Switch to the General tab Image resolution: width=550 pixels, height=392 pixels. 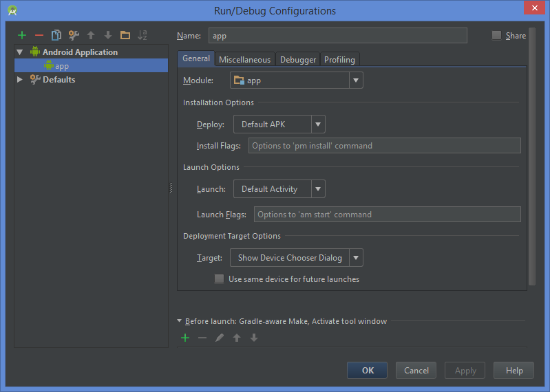point(196,58)
